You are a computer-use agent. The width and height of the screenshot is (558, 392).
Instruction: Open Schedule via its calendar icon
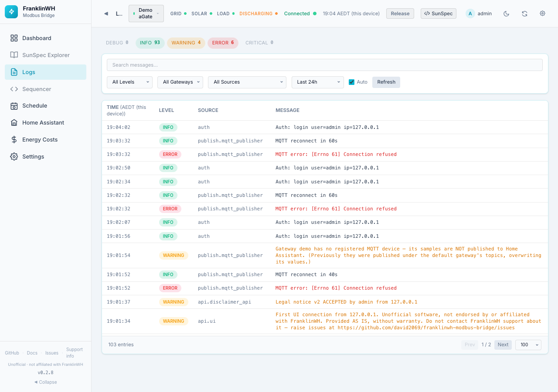pos(14,106)
